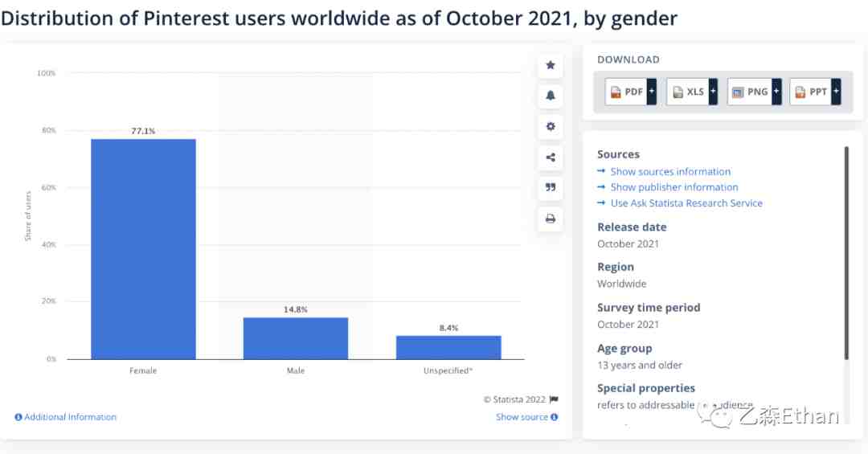This screenshot has width=868, height=454.
Task: Click Use Ask Statista Research Service
Action: [686, 203]
